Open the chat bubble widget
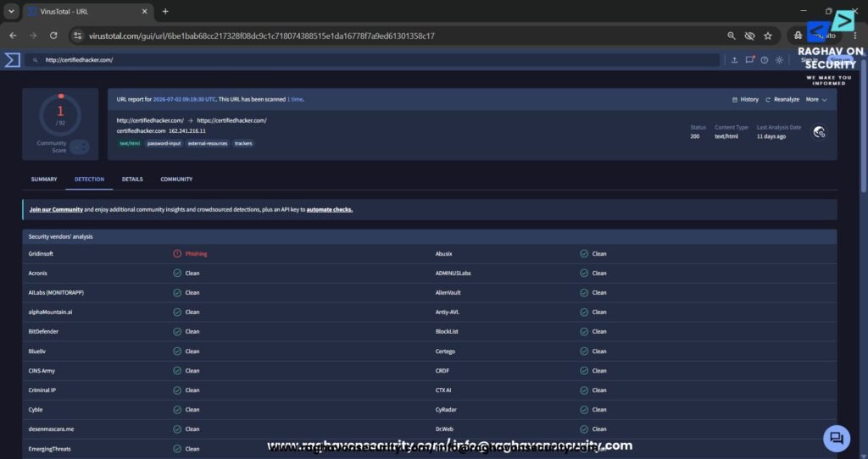868x459 pixels. [837, 439]
